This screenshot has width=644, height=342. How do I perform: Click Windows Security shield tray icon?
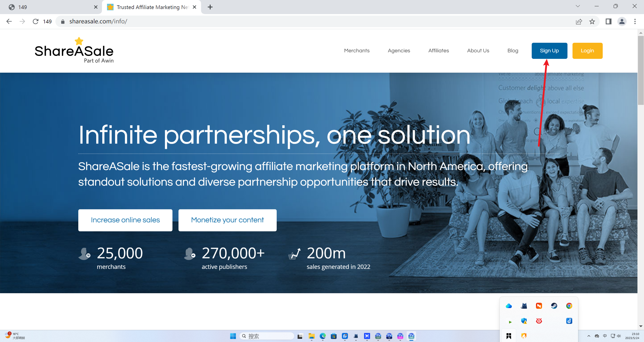(524, 321)
